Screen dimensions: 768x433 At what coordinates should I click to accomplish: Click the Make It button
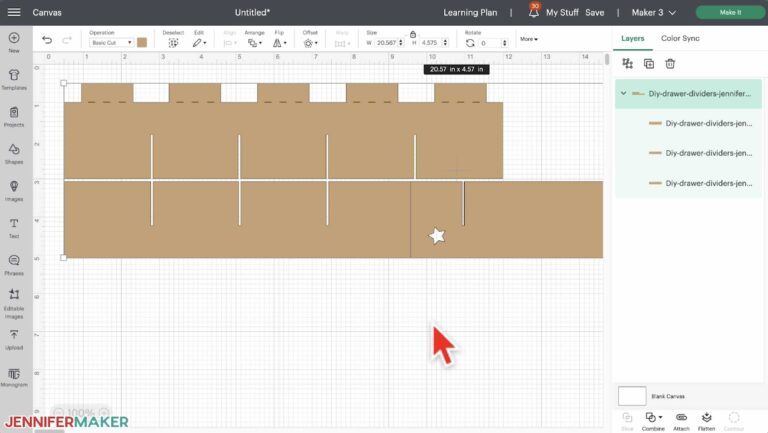(730, 12)
